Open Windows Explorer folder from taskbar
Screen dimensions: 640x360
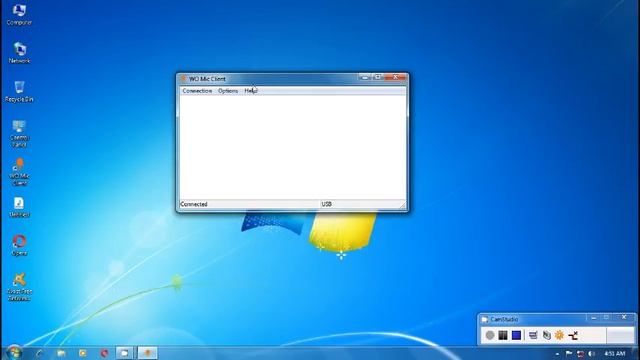[61, 353]
